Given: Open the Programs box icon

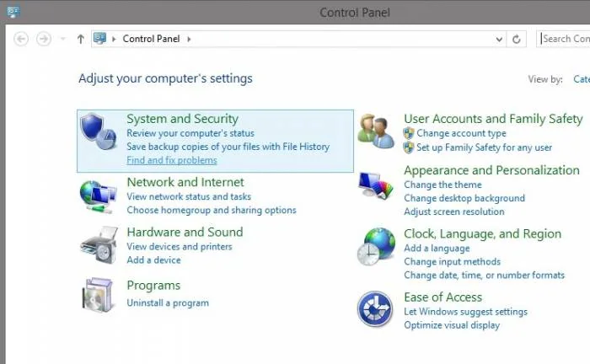Looking at the screenshot, I should 98,295.
